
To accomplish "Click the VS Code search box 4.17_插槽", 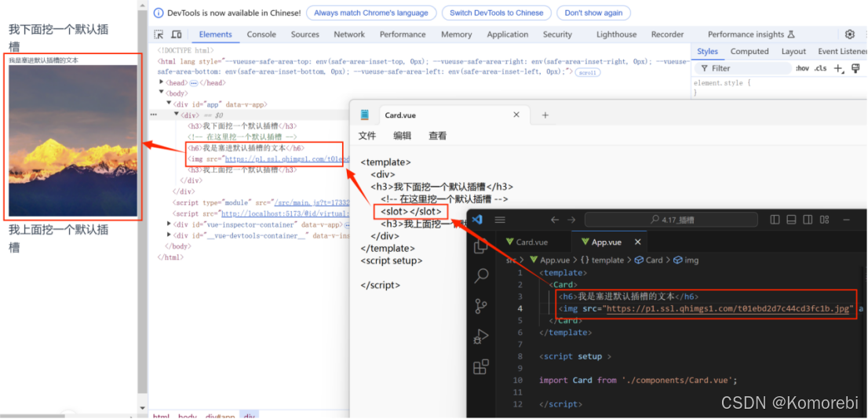I will [x=672, y=220].
